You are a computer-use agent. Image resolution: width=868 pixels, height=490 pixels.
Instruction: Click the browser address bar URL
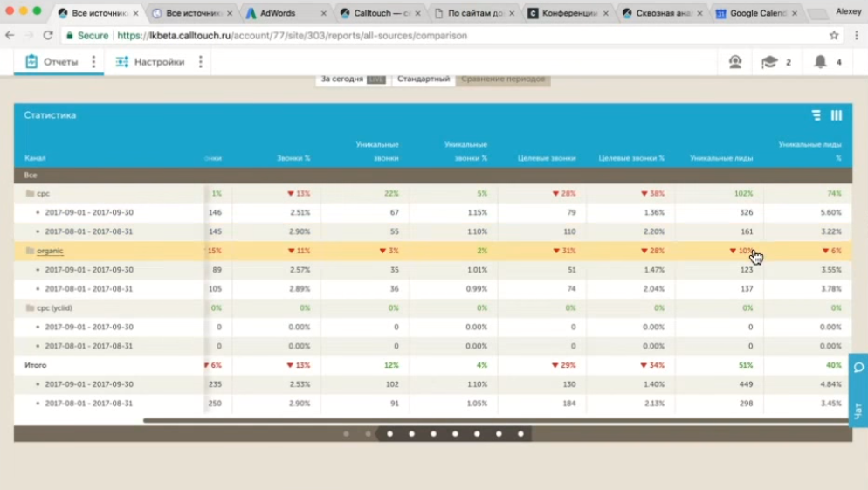pyautogui.click(x=293, y=36)
